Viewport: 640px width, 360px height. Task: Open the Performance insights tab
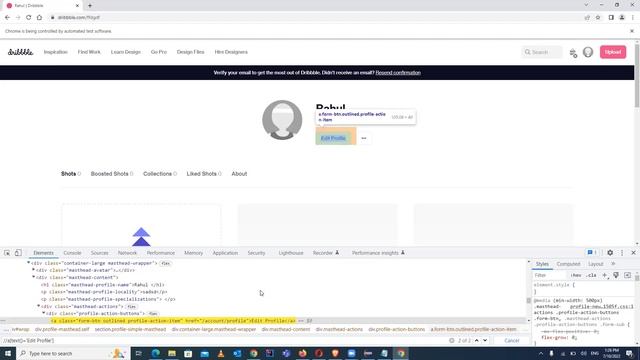(x=378, y=253)
